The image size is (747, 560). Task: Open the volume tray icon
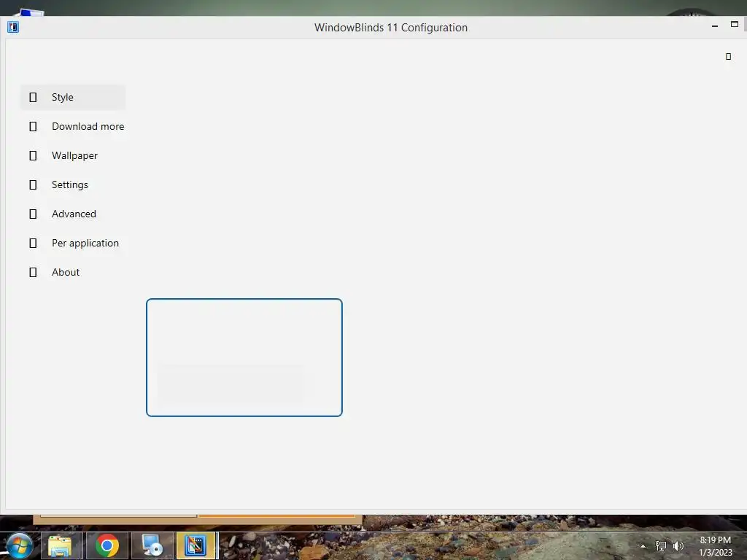coord(678,546)
